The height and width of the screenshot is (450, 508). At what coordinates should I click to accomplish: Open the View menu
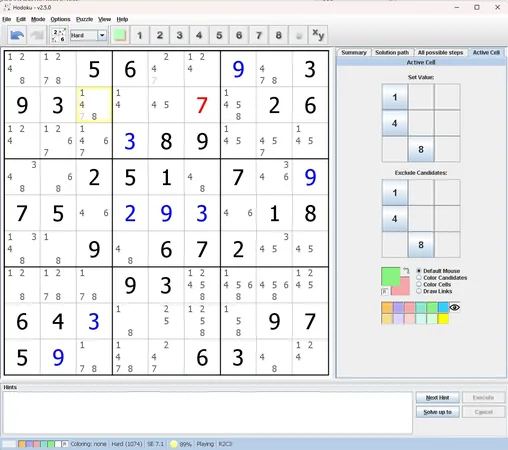104,19
